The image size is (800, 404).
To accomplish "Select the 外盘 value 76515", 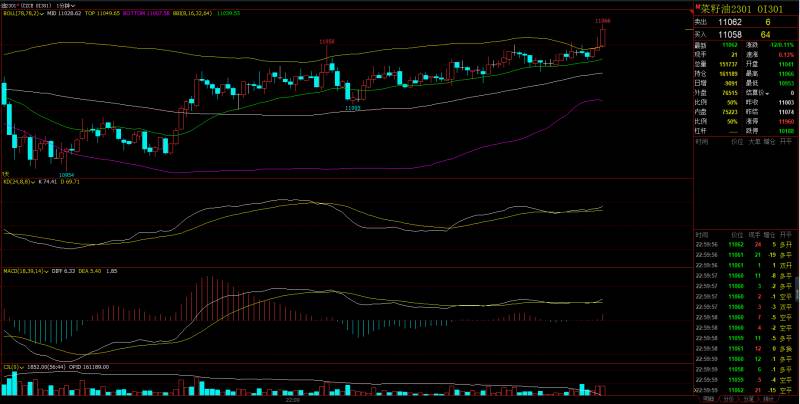I will (730, 93).
